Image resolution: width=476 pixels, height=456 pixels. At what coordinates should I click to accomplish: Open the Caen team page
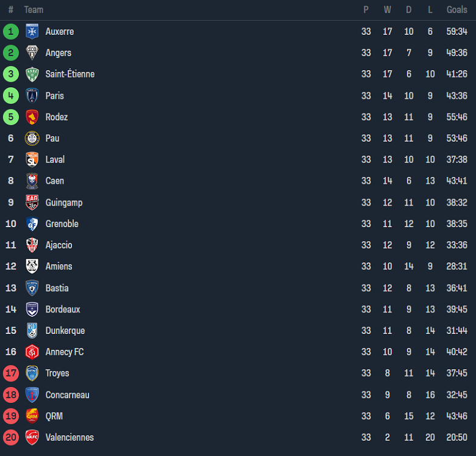(x=54, y=181)
